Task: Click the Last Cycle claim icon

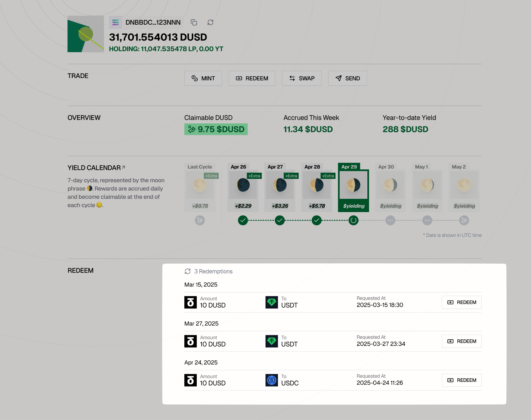Action: (x=200, y=220)
